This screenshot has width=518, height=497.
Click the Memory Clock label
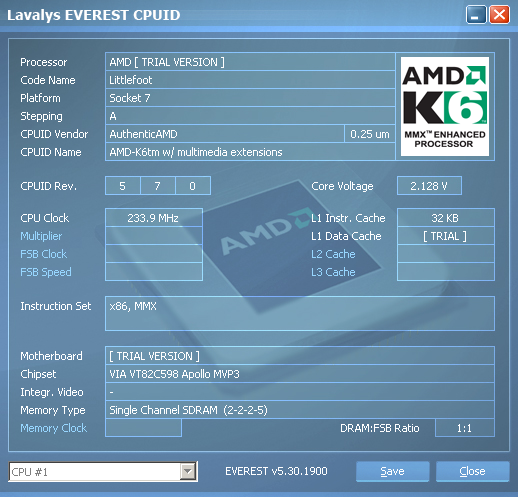click(54, 428)
